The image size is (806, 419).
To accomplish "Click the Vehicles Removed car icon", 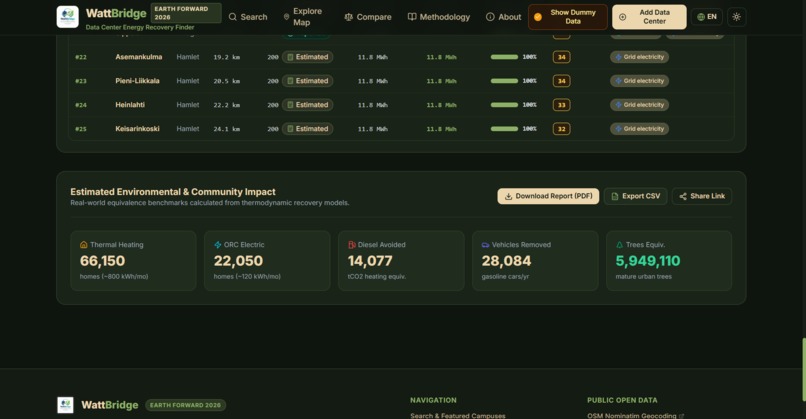I will pyautogui.click(x=485, y=245).
